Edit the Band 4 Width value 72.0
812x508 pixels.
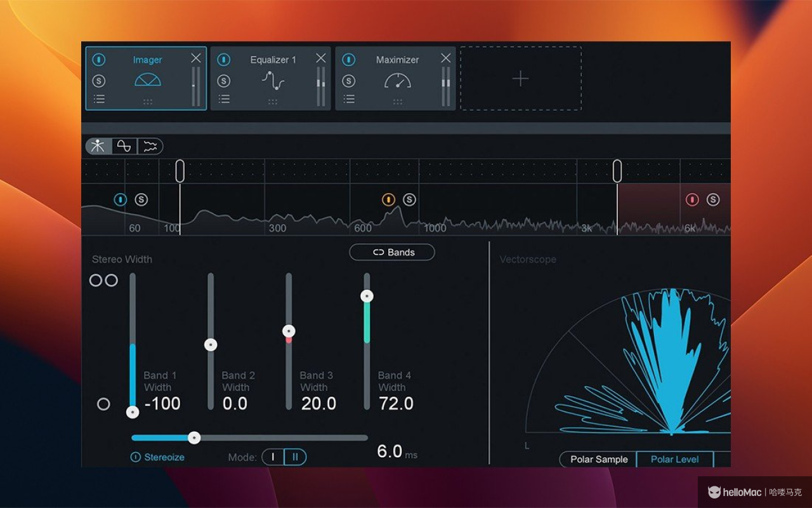(396, 403)
